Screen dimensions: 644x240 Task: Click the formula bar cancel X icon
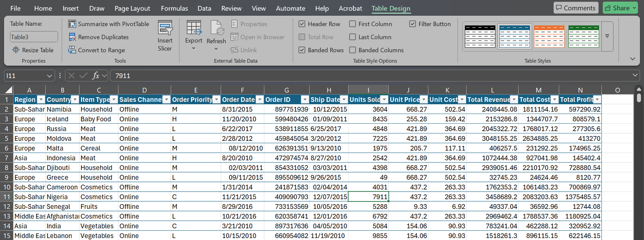(71, 76)
